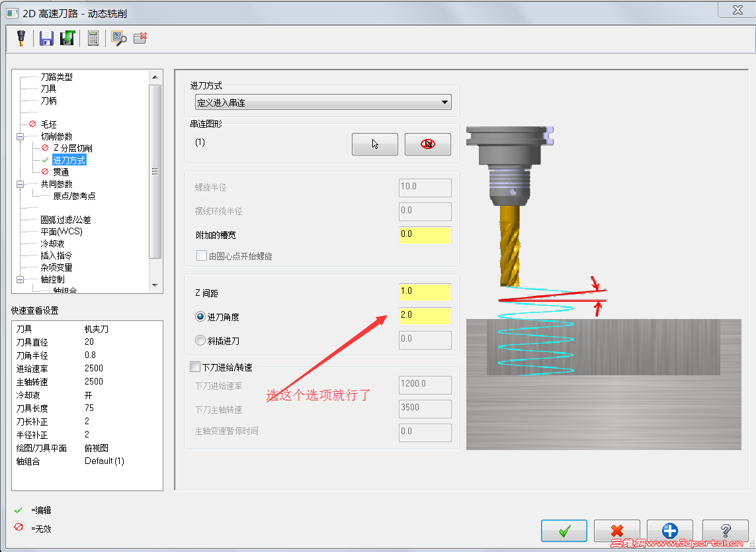Click the 螺旋半径 field showing 10.0
This screenshot has height=552, width=756.
pyautogui.click(x=425, y=187)
